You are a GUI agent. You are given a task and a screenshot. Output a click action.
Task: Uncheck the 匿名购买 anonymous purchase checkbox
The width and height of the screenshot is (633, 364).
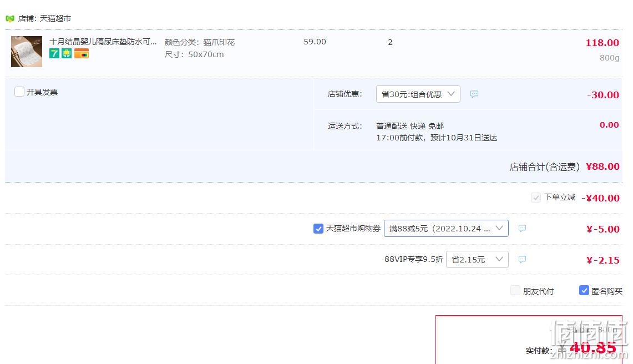pyautogui.click(x=584, y=290)
